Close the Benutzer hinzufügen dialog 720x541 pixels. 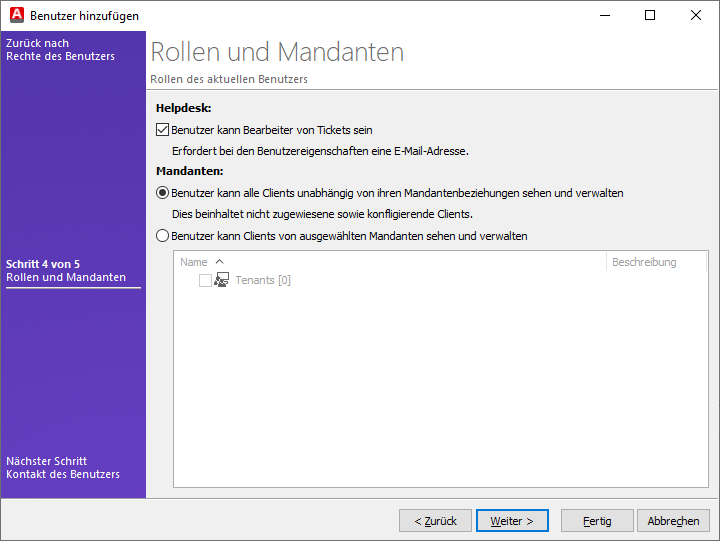coord(696,15)
